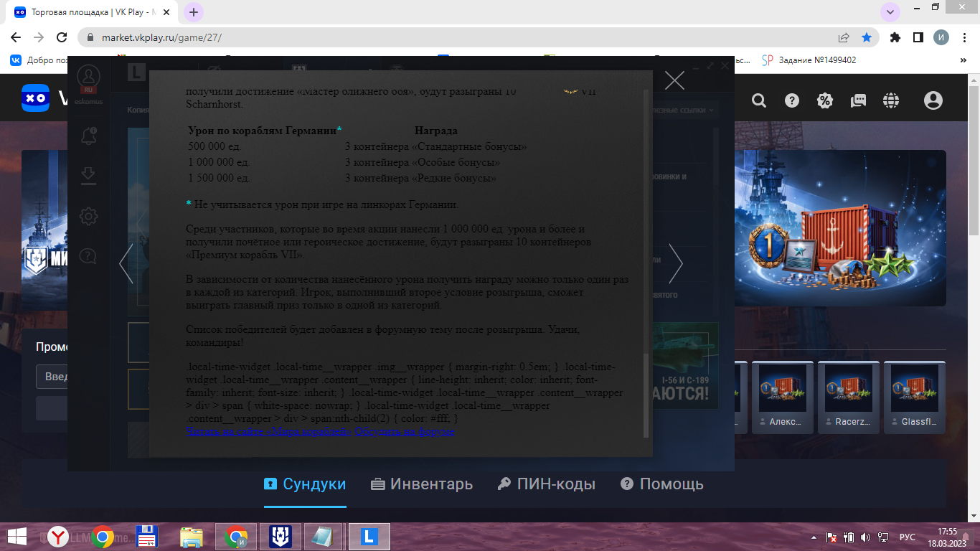Viewport: 980px width, 551px height.
Task: Open the Помощь tab
Action: coord(661,484)
